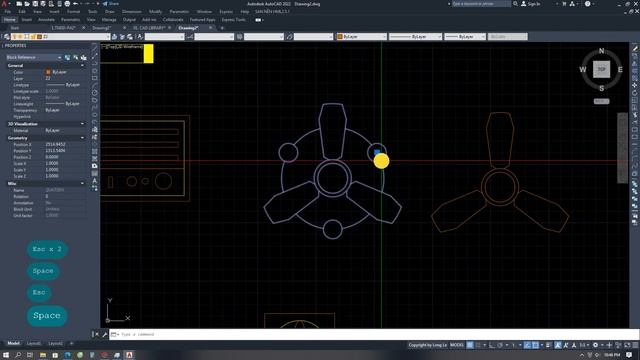Select the Collaborate ribbon tab

(173, 20)
